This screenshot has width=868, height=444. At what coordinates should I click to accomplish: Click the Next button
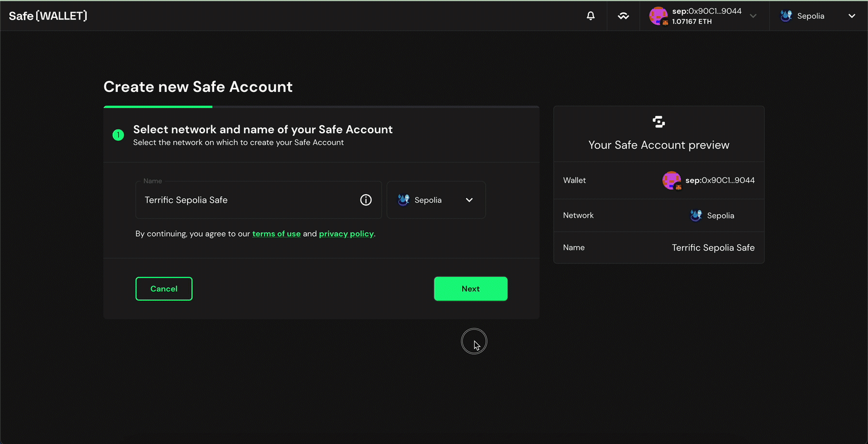click(x=471, y=289)
